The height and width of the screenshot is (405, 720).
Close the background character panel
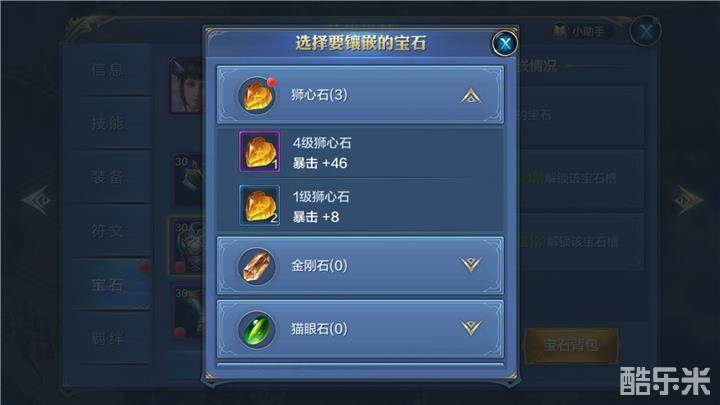pos(646,31)
